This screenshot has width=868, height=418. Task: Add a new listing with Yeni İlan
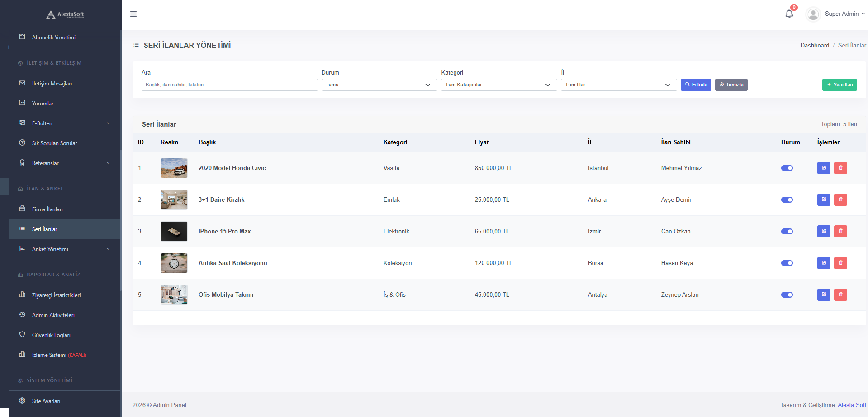(840, 85)
